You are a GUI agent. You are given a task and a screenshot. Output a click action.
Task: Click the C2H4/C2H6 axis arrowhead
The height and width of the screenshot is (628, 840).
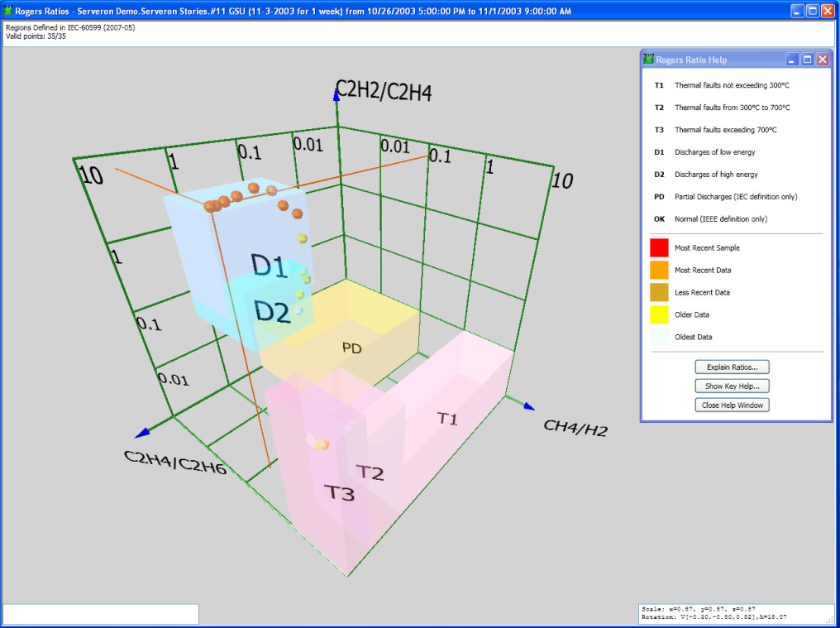(x=142, y=432)
